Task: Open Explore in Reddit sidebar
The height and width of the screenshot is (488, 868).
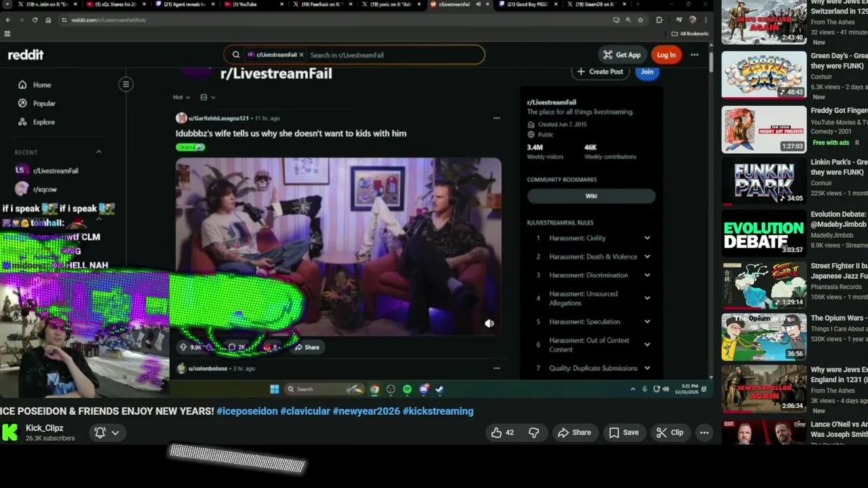Action: tap(44, 122)
